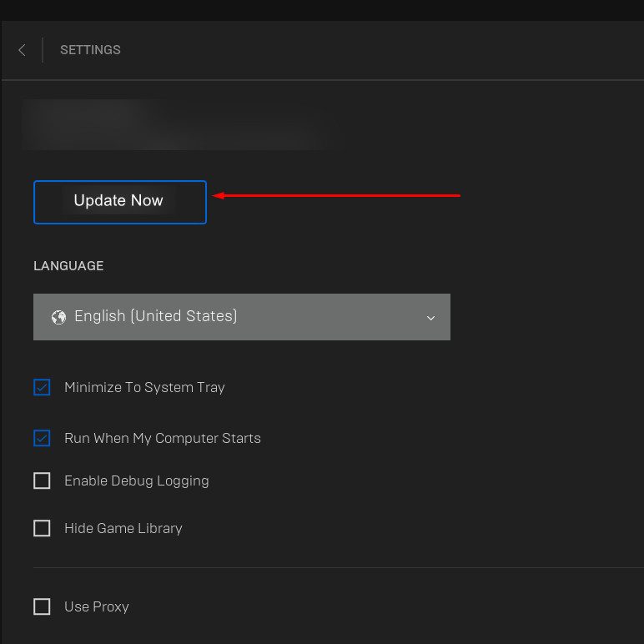Open the English (United States) language dropdown
Viewport: 644px width, 644px height.
[241, 317]
